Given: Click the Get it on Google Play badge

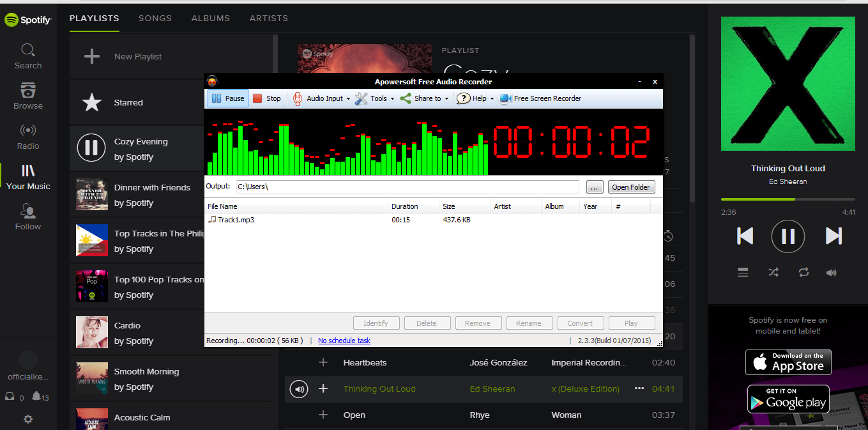Looking at the screenshot, I should tap(788, 399).
